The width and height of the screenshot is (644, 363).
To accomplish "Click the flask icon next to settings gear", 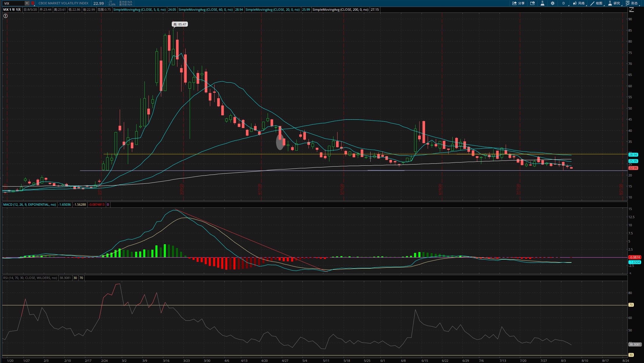I will tap(542, 3).
